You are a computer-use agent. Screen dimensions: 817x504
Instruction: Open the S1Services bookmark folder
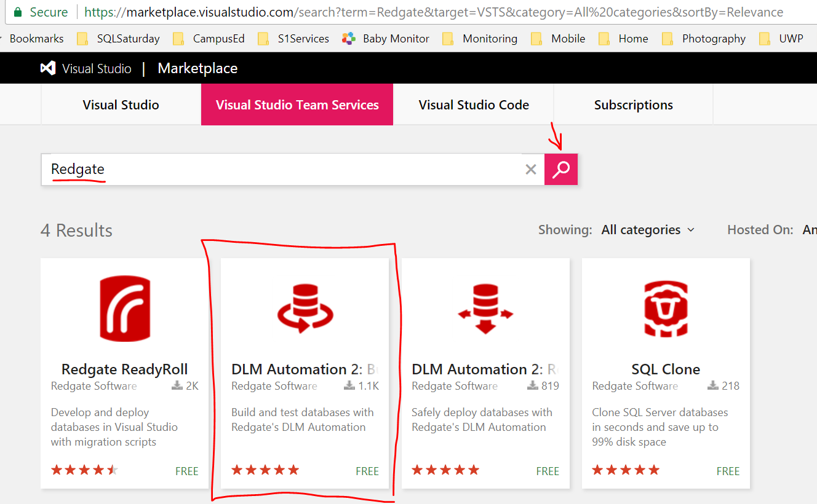pos(293,39)
